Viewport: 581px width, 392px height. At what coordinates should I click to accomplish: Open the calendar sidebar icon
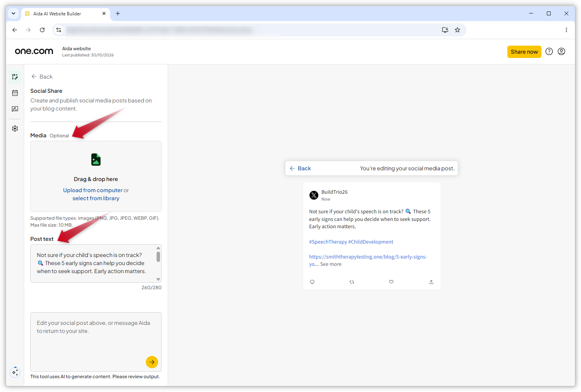pyautogui.click(x=15, y=93)
